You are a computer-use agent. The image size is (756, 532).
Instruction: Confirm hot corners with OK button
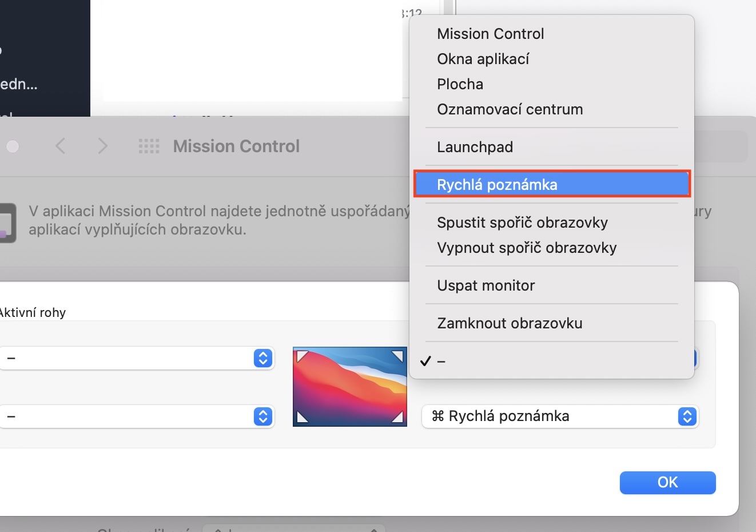pos(667,482)
